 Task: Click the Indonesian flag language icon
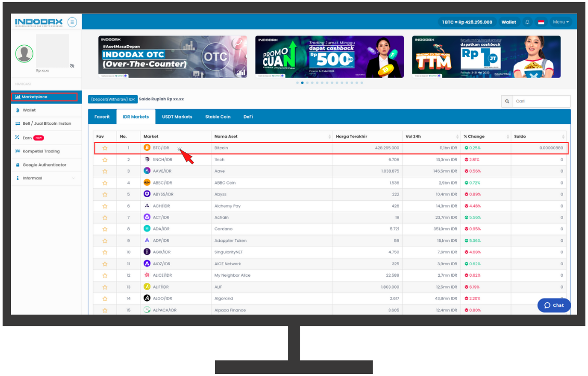click(x=541, y=22)
